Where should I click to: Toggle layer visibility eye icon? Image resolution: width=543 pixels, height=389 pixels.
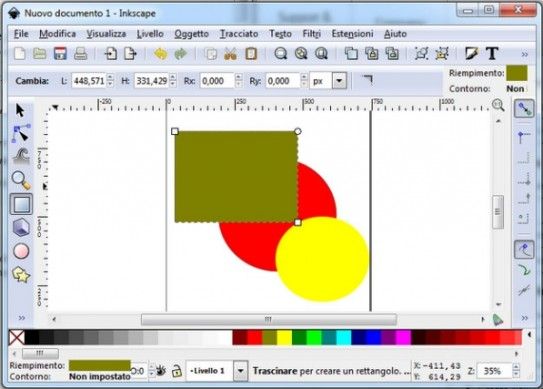(x=160, y=371)
